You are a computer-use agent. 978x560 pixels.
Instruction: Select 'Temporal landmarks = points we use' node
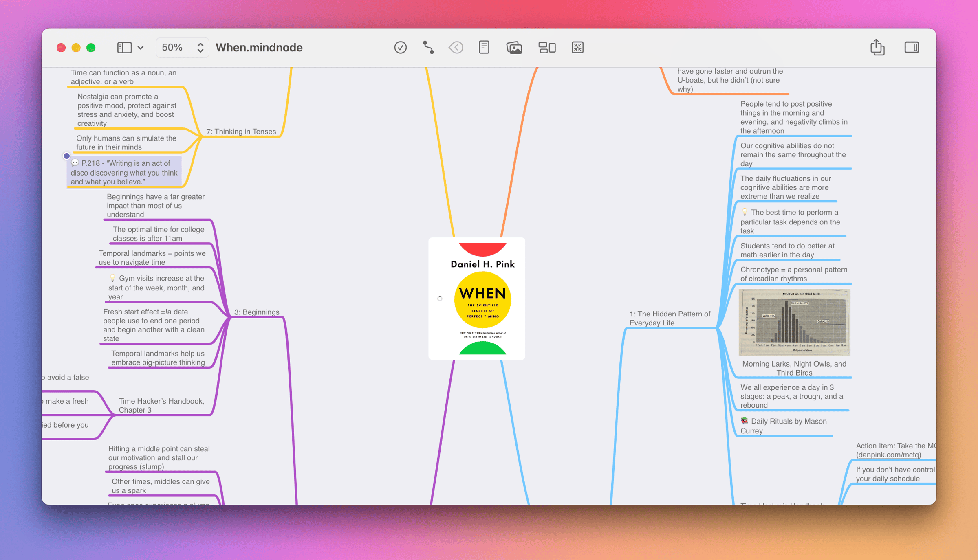pyautogui.click(x=152, y=257)
